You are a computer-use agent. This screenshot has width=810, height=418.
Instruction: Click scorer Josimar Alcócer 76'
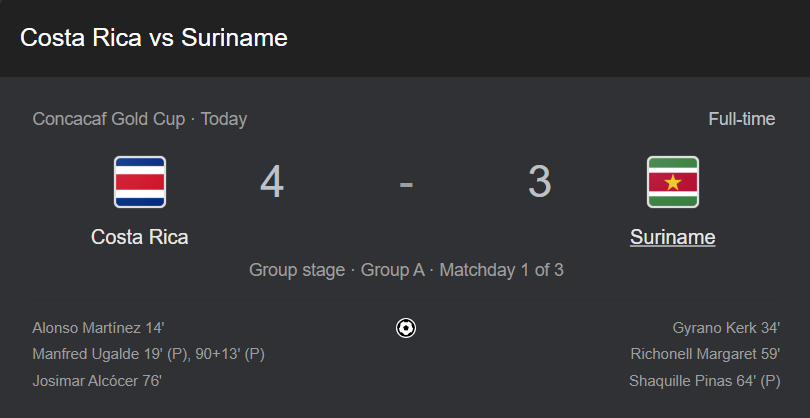(97, 381)
